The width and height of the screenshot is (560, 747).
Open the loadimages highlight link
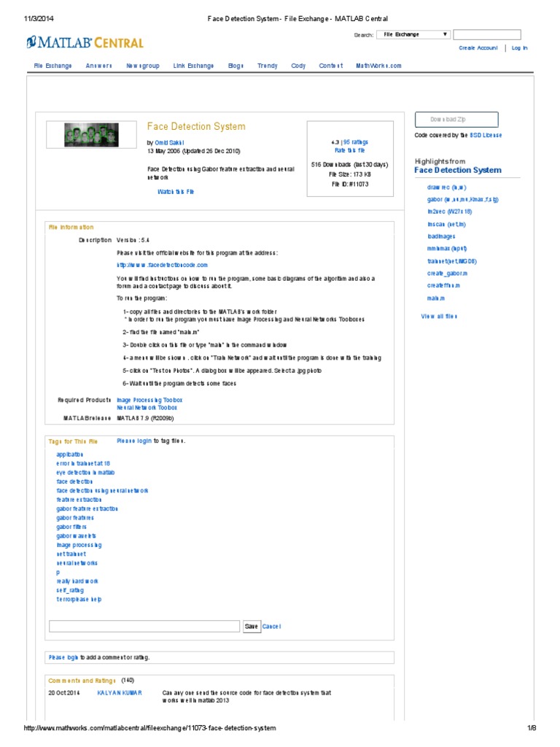(441, 236)
